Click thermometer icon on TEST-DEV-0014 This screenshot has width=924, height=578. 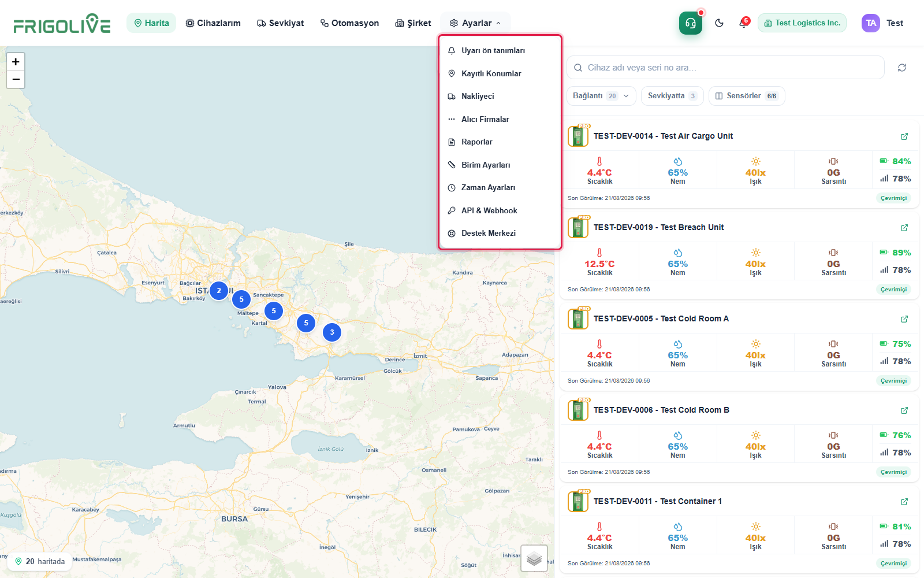point(599,162)
